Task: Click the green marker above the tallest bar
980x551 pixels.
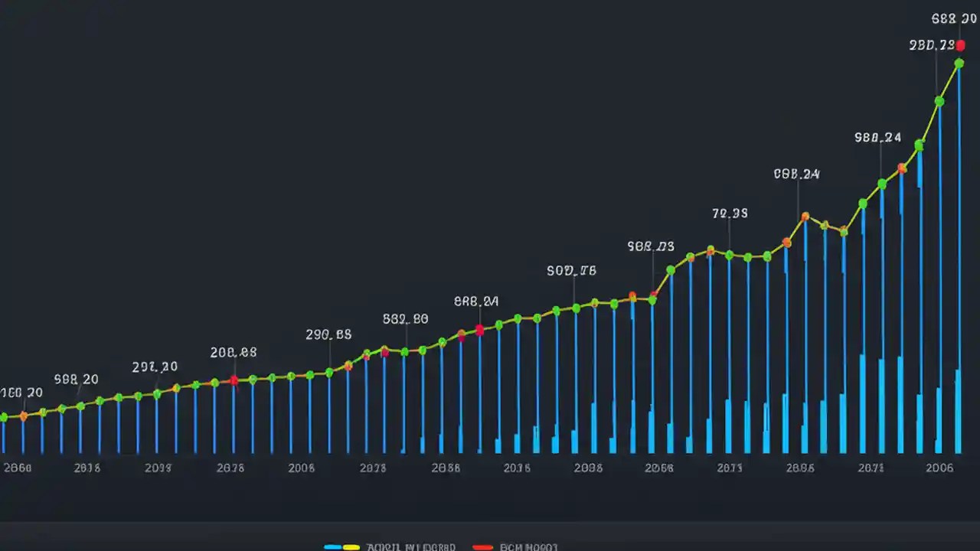Action: (x=959, y=64)
